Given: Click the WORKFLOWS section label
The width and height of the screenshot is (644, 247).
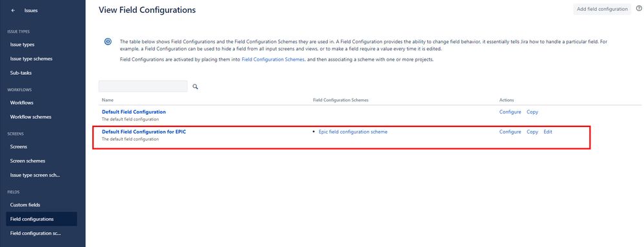Looking at the screenshot, I should point(19,90).
